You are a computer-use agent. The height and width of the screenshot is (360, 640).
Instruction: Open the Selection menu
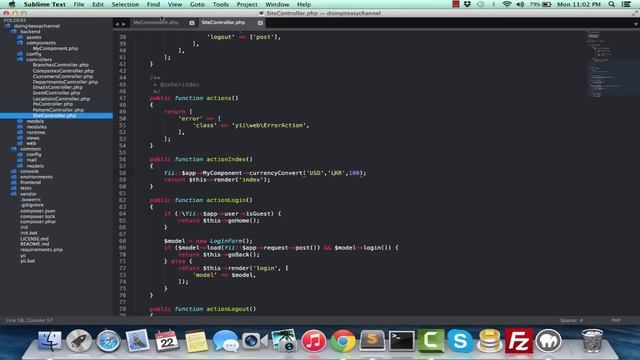pyautogui.click(x=125, y=4)
